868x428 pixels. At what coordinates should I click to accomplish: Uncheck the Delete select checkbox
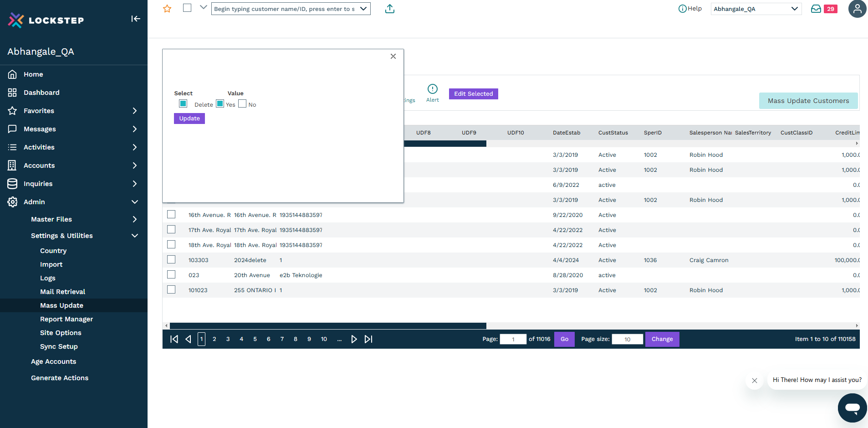click(183, 103)
